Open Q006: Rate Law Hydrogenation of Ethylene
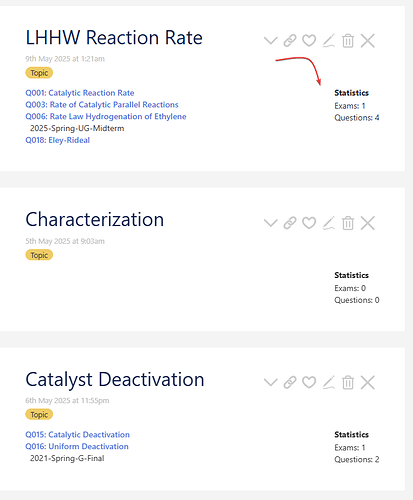The width and height of the screenshot is (413, 500). tap(106, 116)
